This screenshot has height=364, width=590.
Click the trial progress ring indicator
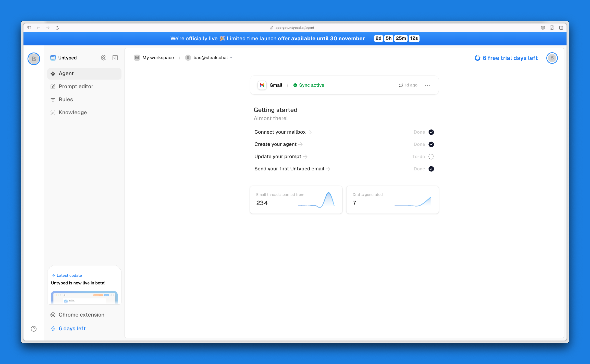(x=477, y=58)
